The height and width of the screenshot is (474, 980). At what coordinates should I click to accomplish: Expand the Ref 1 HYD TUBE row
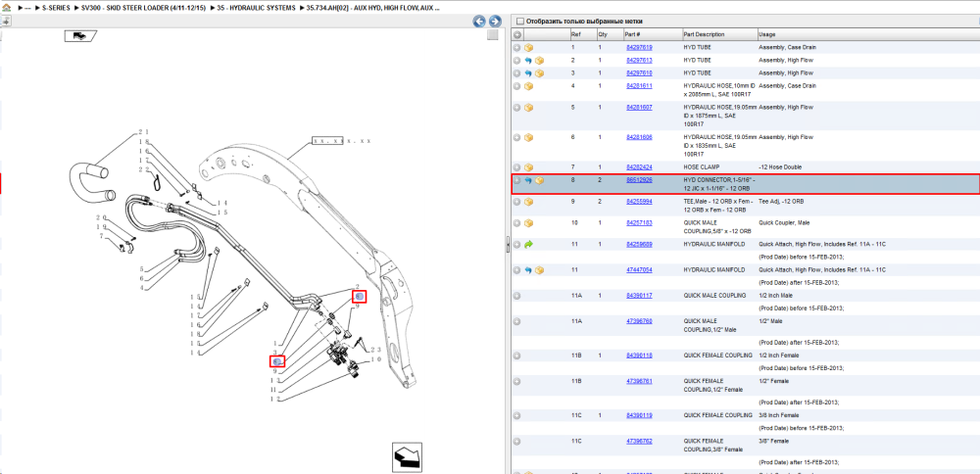pos(516,47)
